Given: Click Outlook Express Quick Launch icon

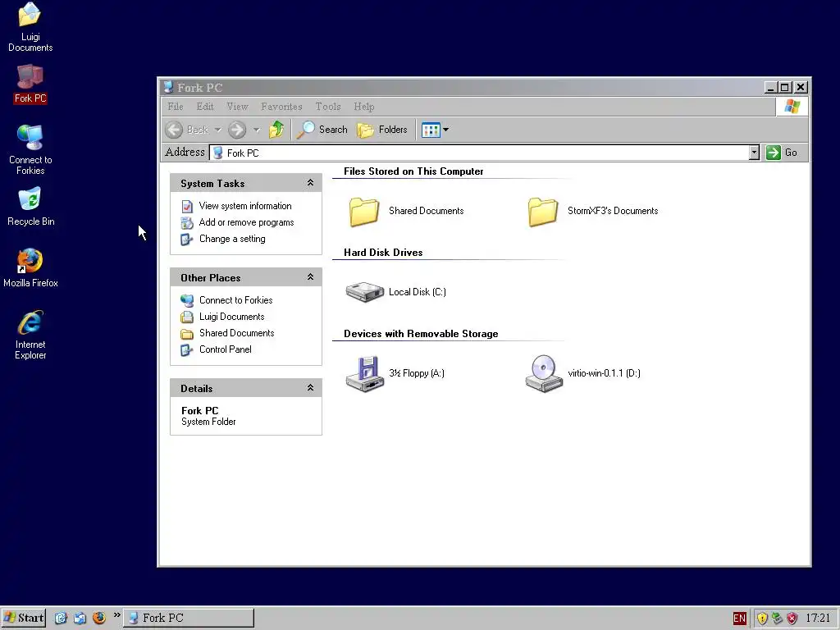Looking at the screenshot, I should click(80, 619).
